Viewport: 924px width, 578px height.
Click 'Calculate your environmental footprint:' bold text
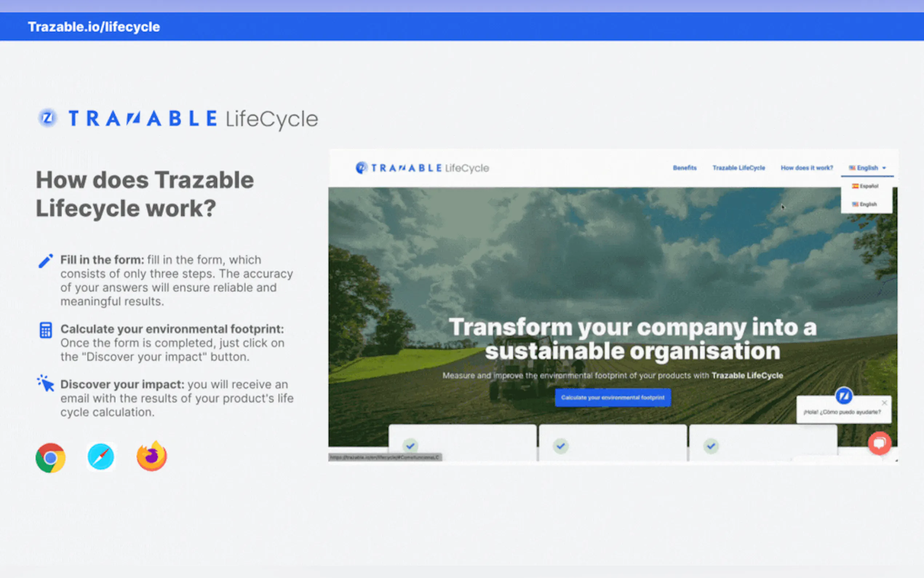(172, 329)
